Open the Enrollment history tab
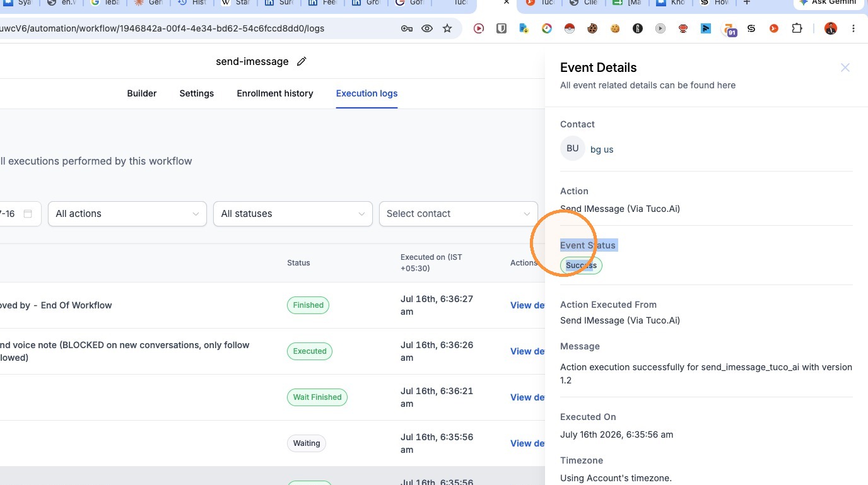Screen dimensions: 868x485 275,93
